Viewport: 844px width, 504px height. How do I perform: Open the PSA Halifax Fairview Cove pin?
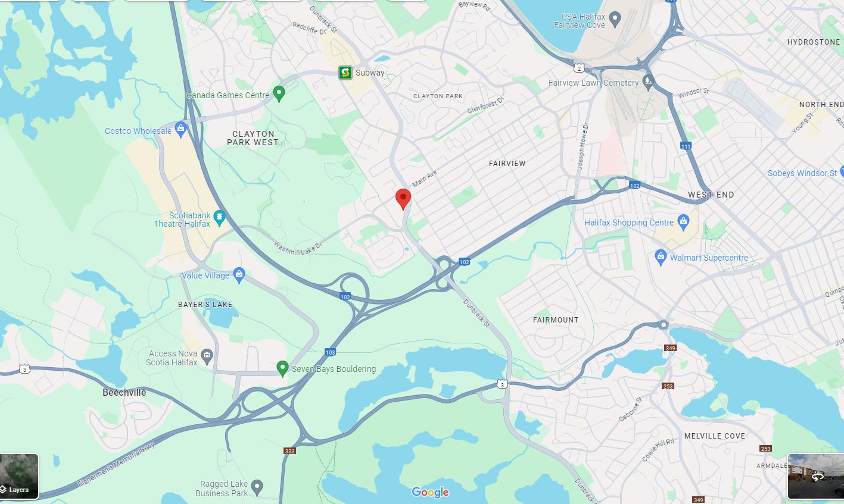(x=615, y=20)
